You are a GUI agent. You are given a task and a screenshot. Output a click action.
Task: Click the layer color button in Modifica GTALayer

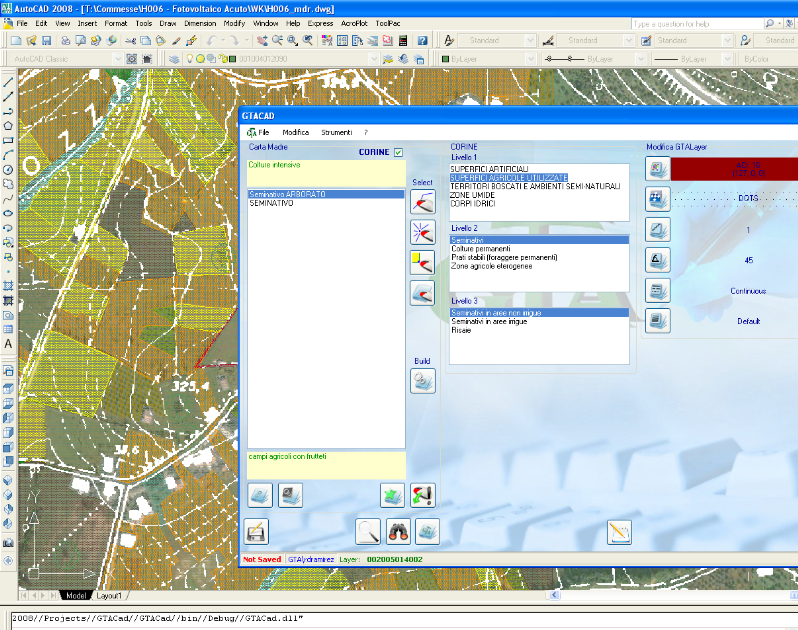click(658, 168)
